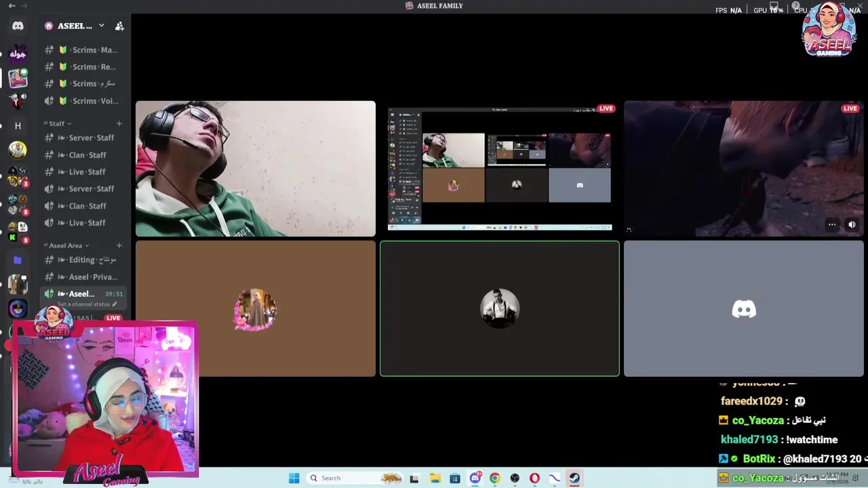Open more options on live stream tile
868x488 pixels.
[831, 224]
